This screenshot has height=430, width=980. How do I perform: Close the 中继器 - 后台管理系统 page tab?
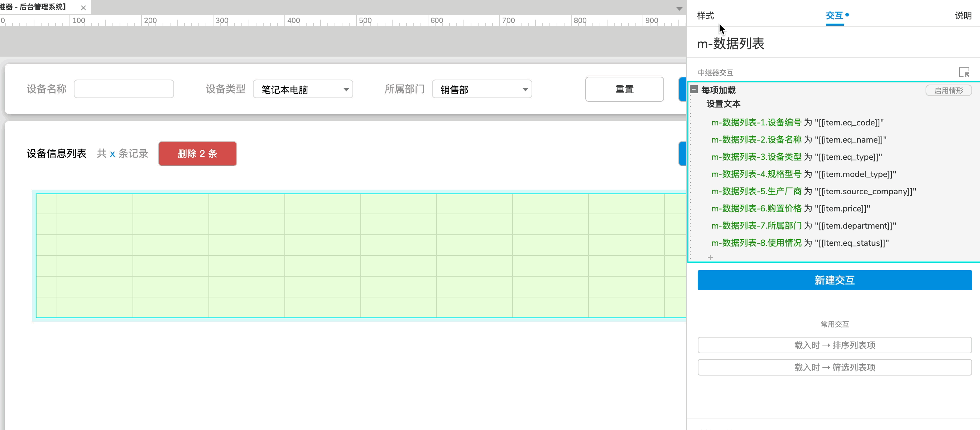[x=83, y=8]
